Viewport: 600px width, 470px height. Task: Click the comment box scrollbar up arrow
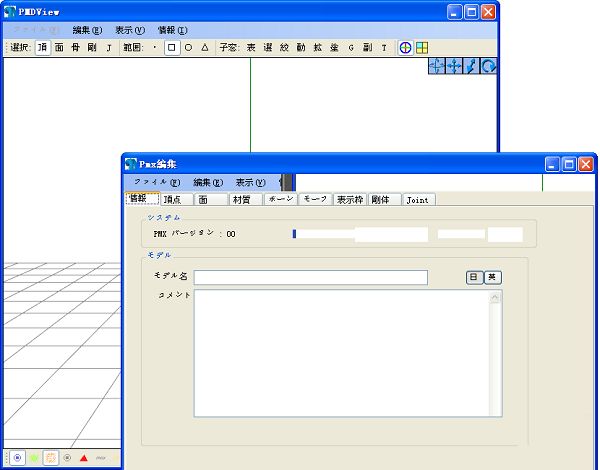point(495,297)
